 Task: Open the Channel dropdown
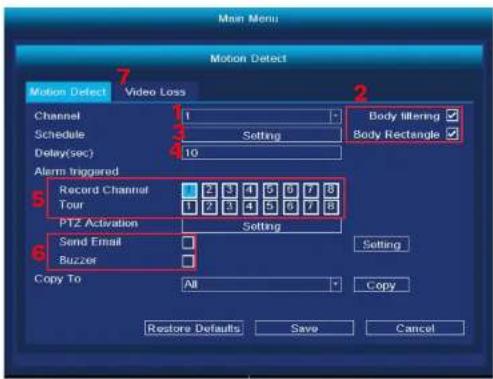(261, 116)
